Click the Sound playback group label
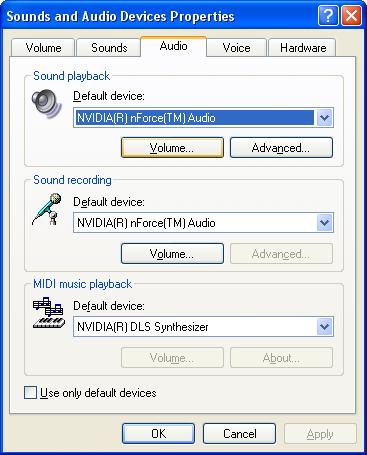The image size is (367, 455). coord(71,76)
